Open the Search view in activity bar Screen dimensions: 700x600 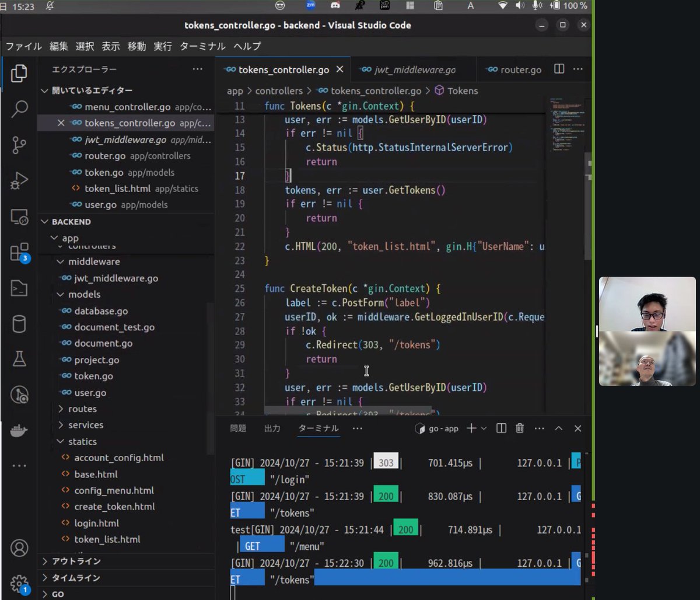(x=19, y=109)
